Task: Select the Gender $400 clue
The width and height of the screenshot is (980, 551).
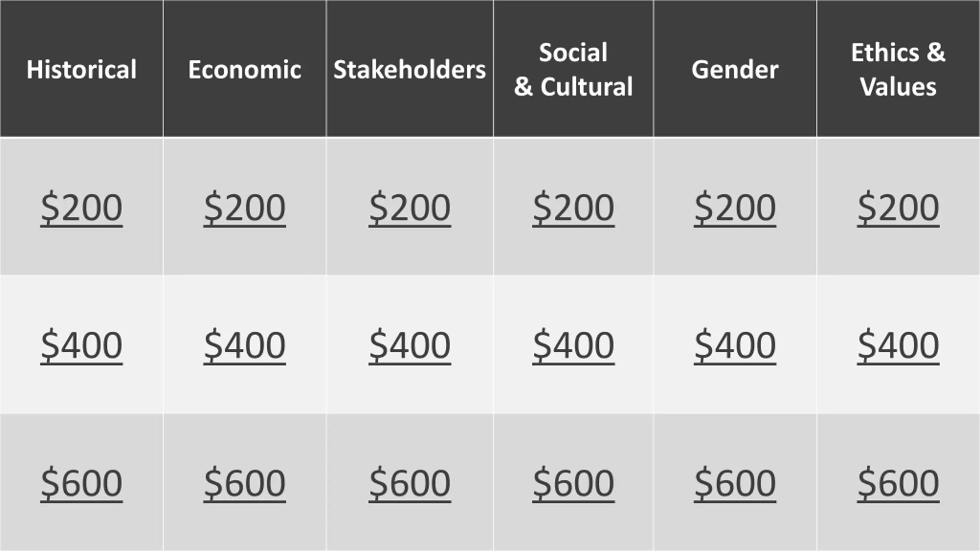Action: point(735,345)
